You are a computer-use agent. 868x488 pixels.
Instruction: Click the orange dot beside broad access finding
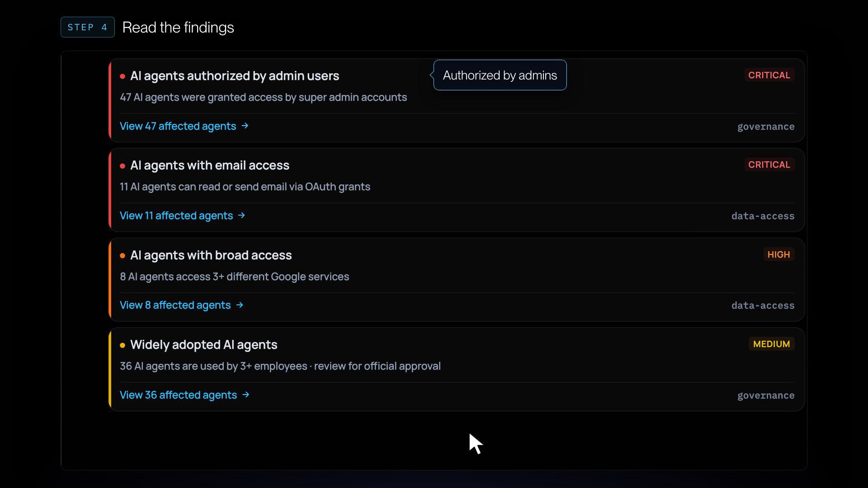[123, 256]
